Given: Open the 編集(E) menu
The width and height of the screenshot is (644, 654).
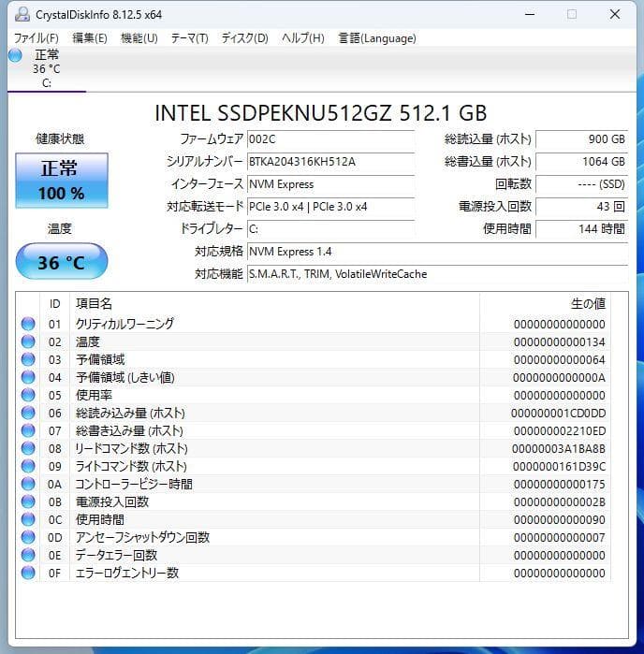Looking at the screenshot, I should (x=90, y=38).
